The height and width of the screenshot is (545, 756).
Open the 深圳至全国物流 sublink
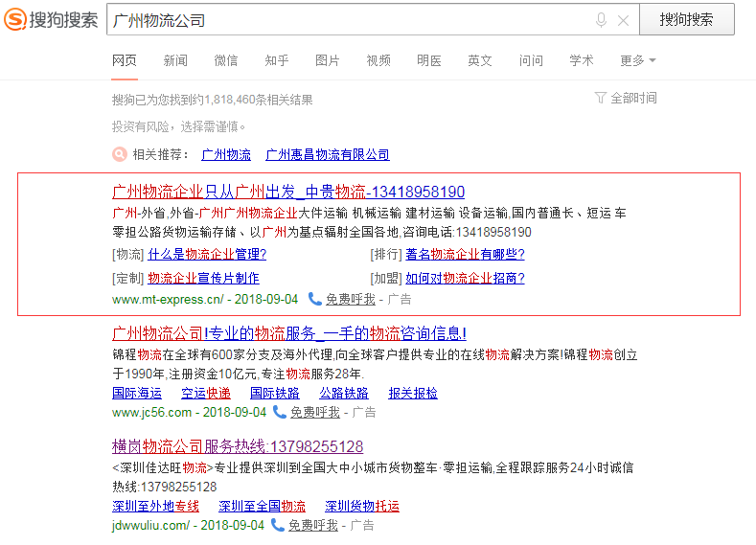[x=262, y=506]
